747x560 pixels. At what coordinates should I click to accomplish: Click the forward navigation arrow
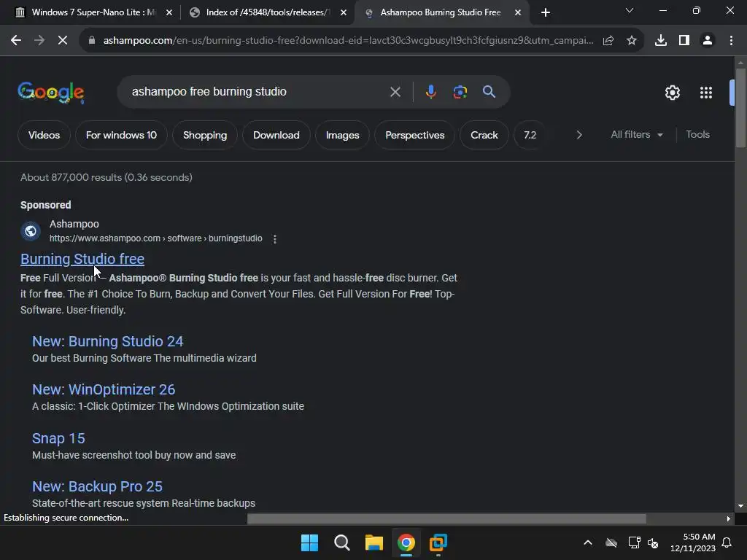click(x=39, y=41)
